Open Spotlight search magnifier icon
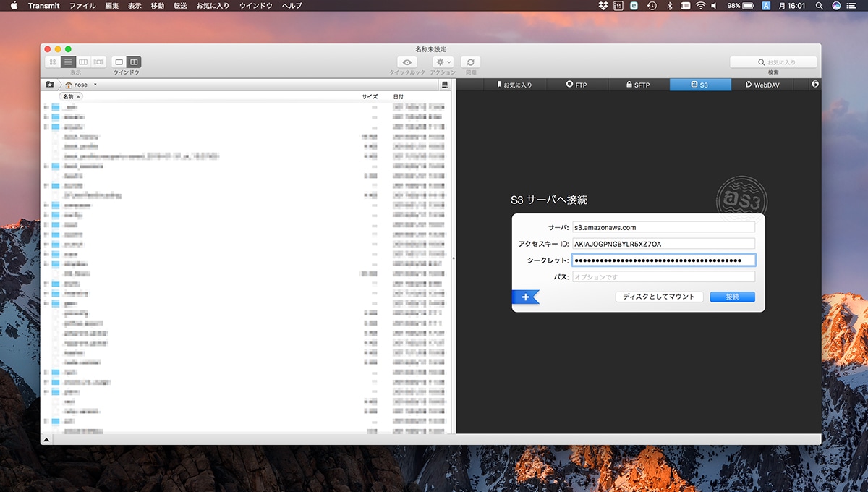 [820, 6]
